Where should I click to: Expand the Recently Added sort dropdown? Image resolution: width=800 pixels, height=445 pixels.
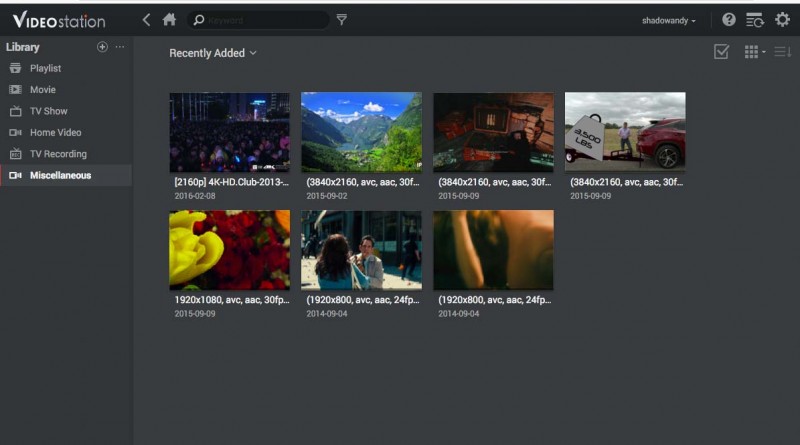(x=212, y=53)
